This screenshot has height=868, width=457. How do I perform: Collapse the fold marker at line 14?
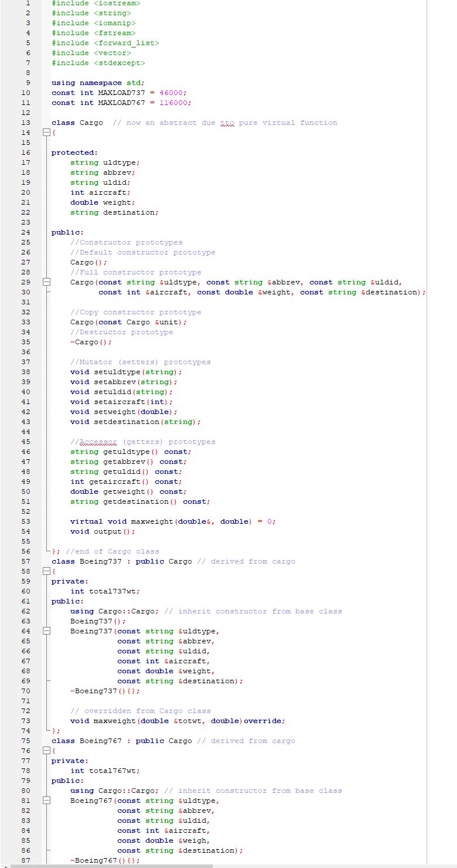(x=46, y=133)
